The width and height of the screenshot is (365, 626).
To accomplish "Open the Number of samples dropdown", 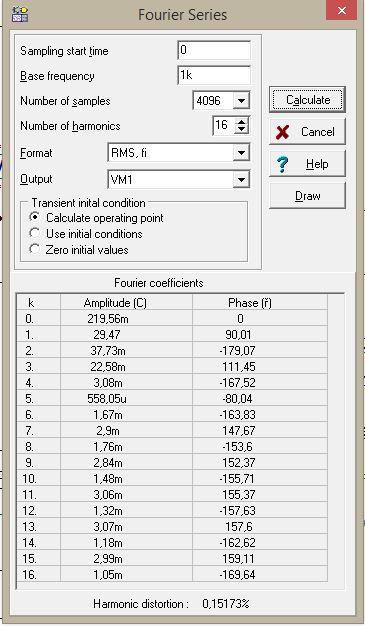I will tap(241, 101).
